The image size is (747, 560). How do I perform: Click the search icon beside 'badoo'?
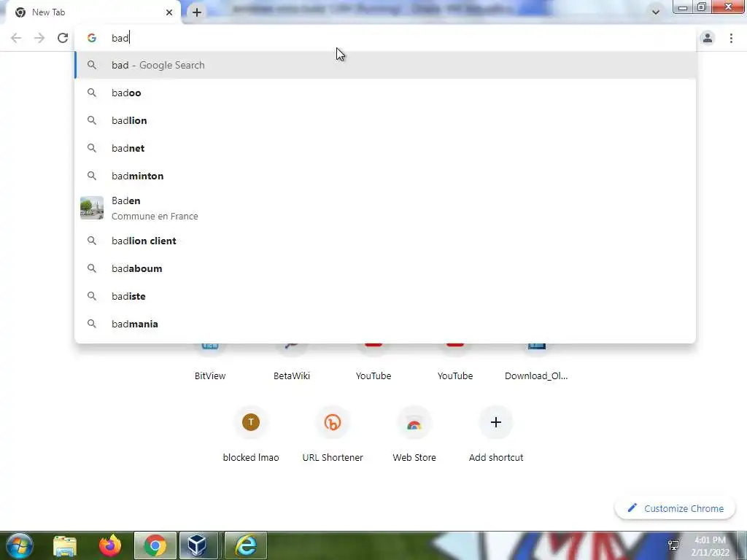click(91, 93)
